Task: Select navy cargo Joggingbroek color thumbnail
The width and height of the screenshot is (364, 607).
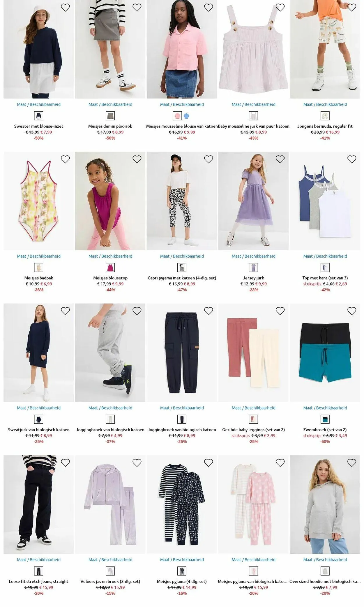Action: 182,419
